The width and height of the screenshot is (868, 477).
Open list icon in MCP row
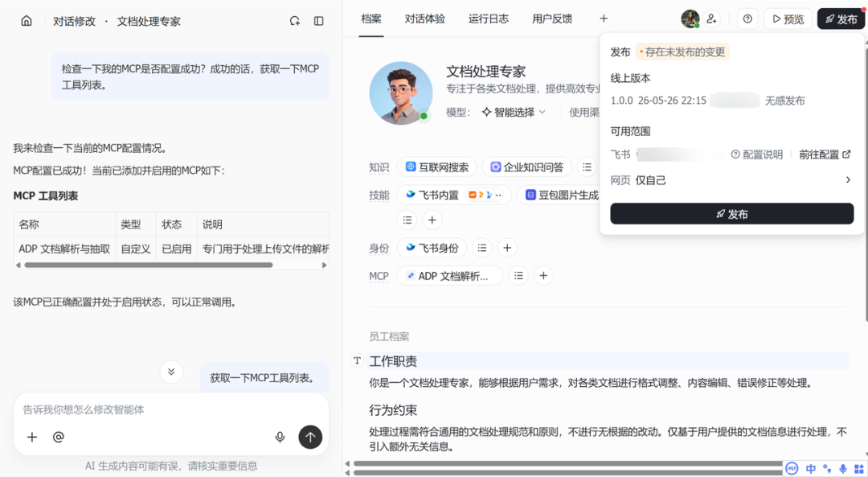click(x=518, y=275)
